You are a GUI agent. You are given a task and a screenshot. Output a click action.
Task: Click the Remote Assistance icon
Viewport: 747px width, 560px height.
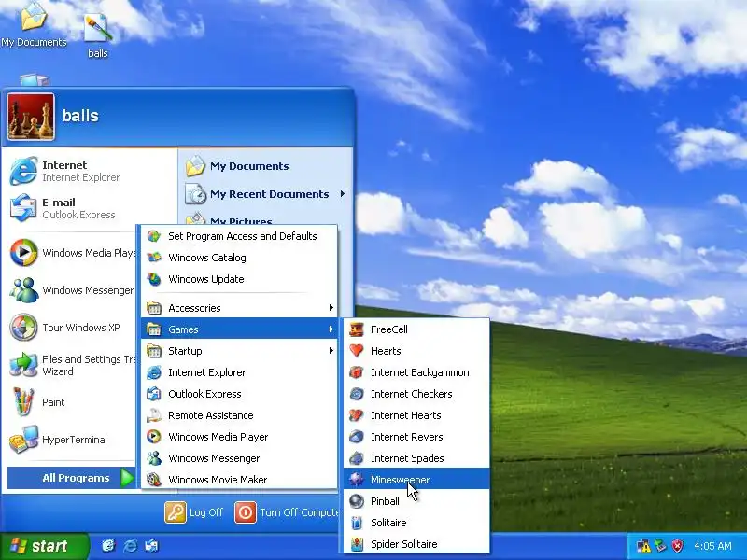point(154,415)
